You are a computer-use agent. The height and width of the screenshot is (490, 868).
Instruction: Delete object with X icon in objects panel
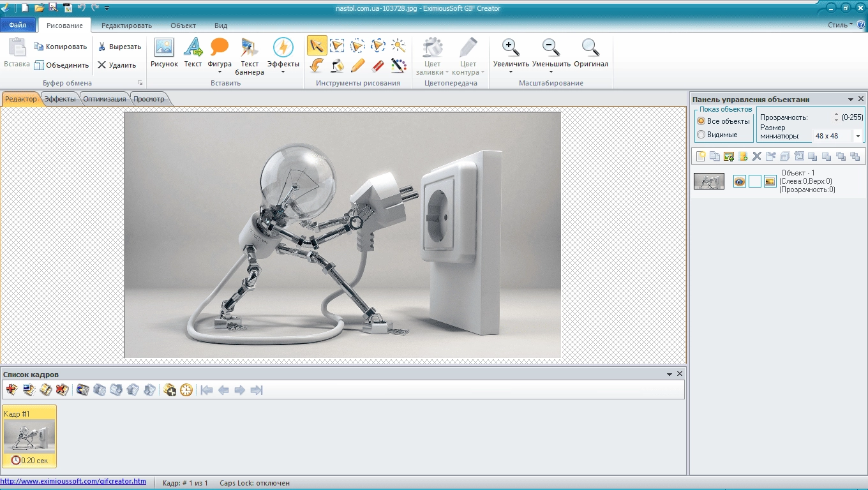click(x=757, y=156)
